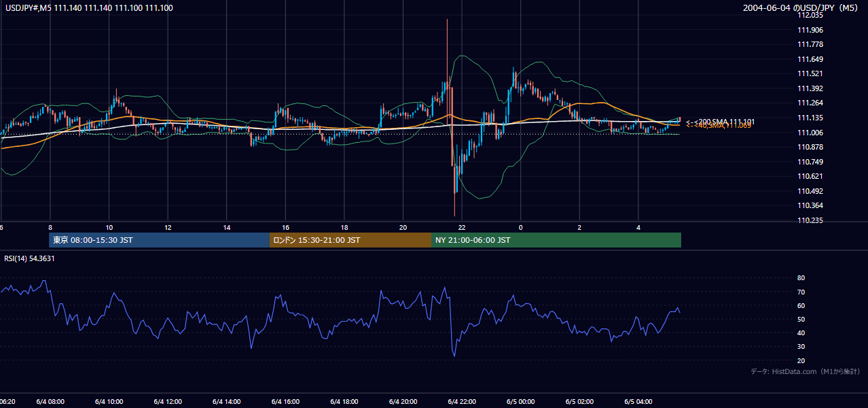Click the 6/4 20:00 date axis label
The height and width of the screenshot is (408, 868).
click(x=403, y=401)
